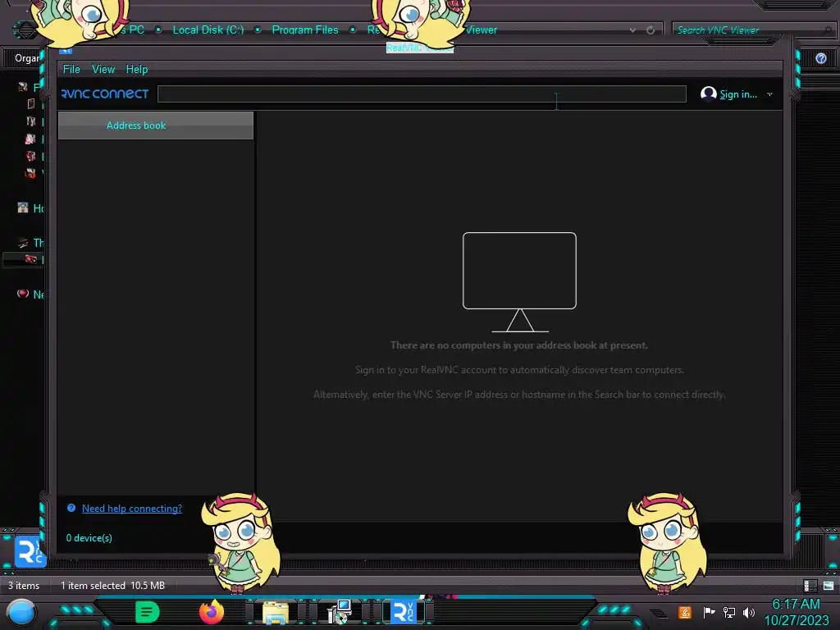The width and height of the screenshot is (840, 630).
Task: Click the network tray icon
Action: pos(729,612)
